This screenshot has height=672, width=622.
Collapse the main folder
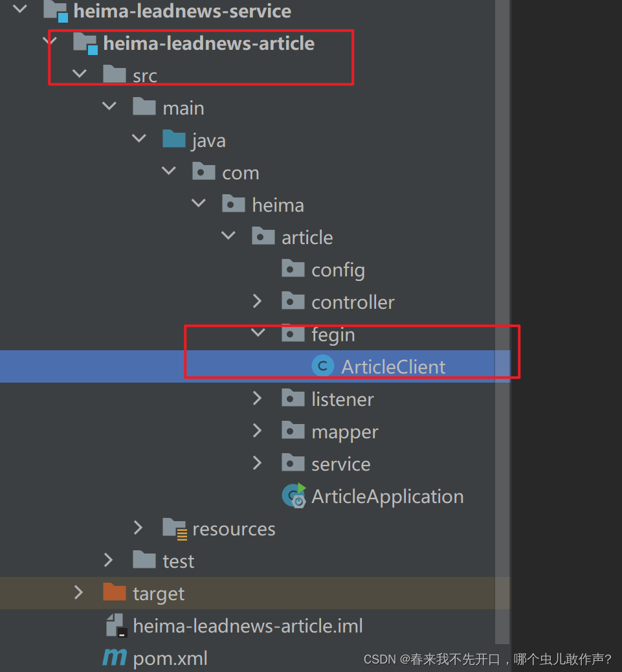[109, 106]
